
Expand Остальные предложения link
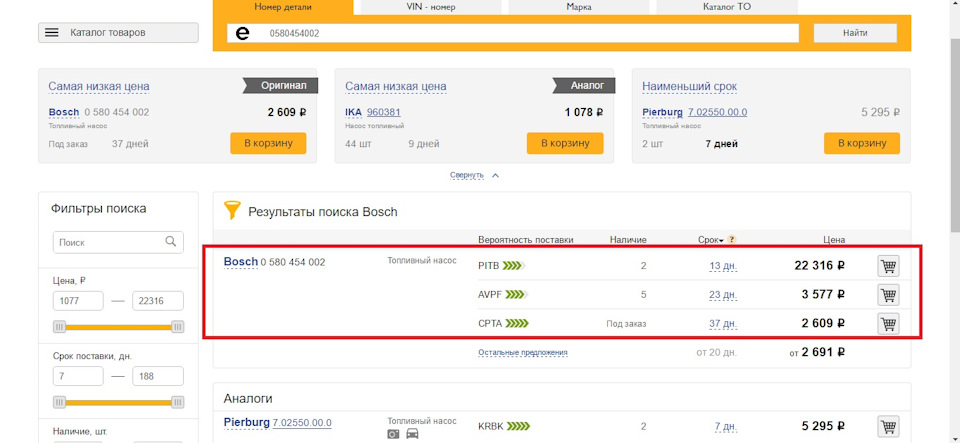click(x=523, y=352)
